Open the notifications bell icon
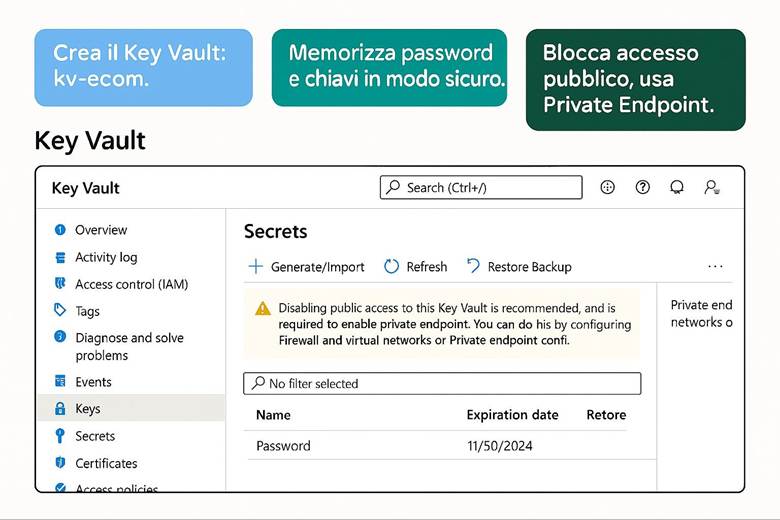Image resolution: width=780 pixels, height=520 pixels. (677, 187)
